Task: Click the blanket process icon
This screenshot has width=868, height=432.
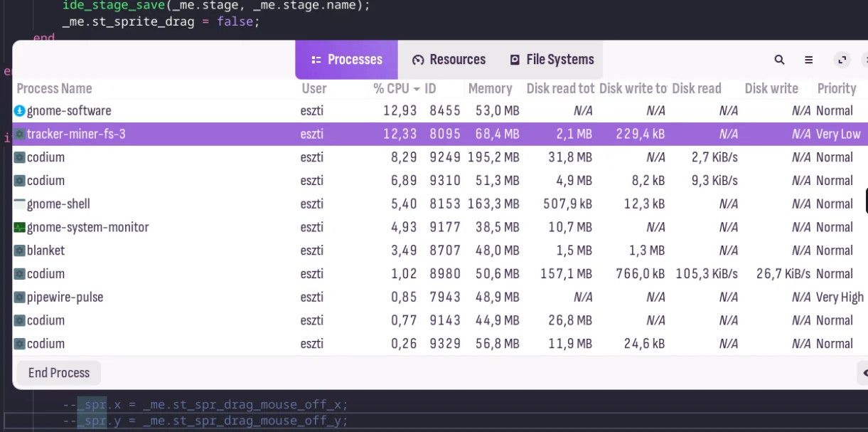Action: pos(20,251)
